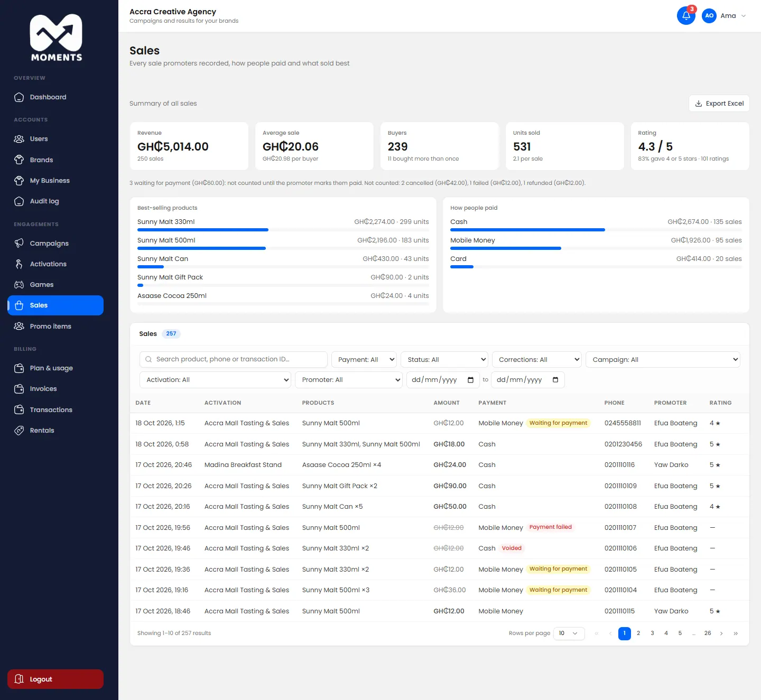Jump to page 26 of results
Screen dimensions: 761x700
pos(708,633)
